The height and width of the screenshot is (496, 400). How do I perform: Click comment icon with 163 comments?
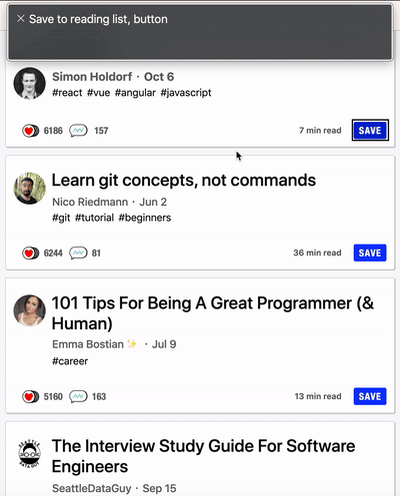78,397
